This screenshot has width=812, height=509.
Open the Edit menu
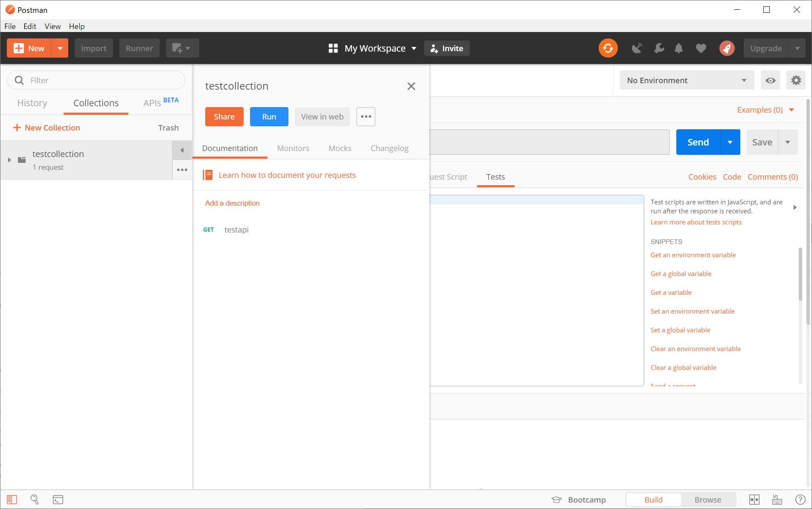[x=30, y=26]
